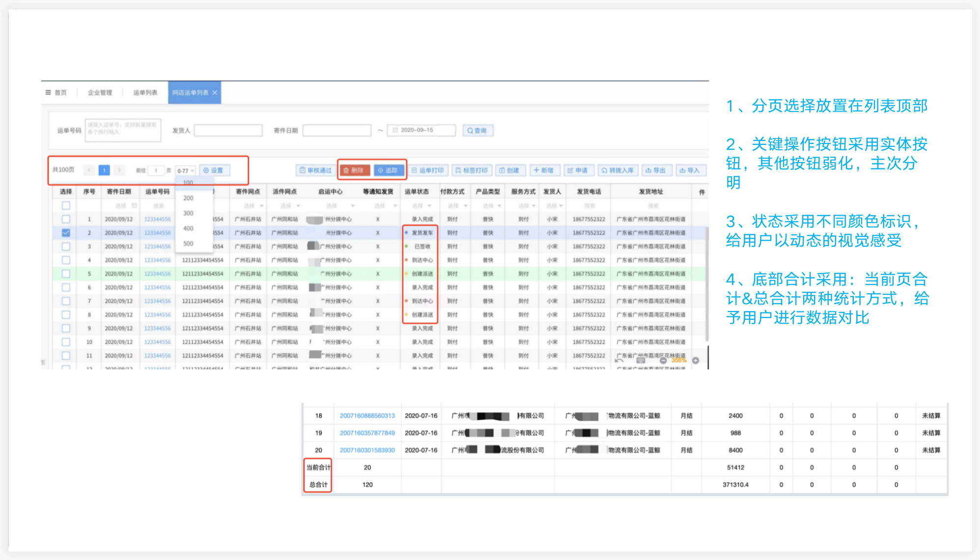This screenshot has height=560, width=980.
Task: Click the zoom-in plus icon beside 356%
Action: [x=696, y=361]
